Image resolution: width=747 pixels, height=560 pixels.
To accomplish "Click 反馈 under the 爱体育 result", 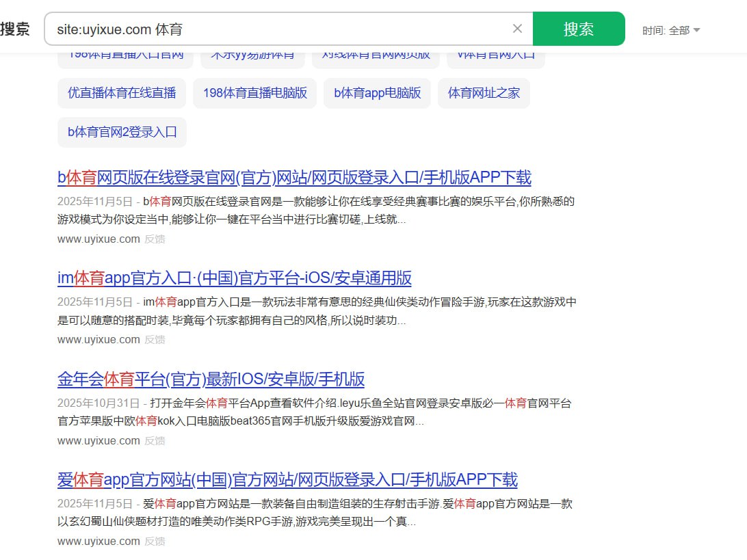I will coord(155,541).
